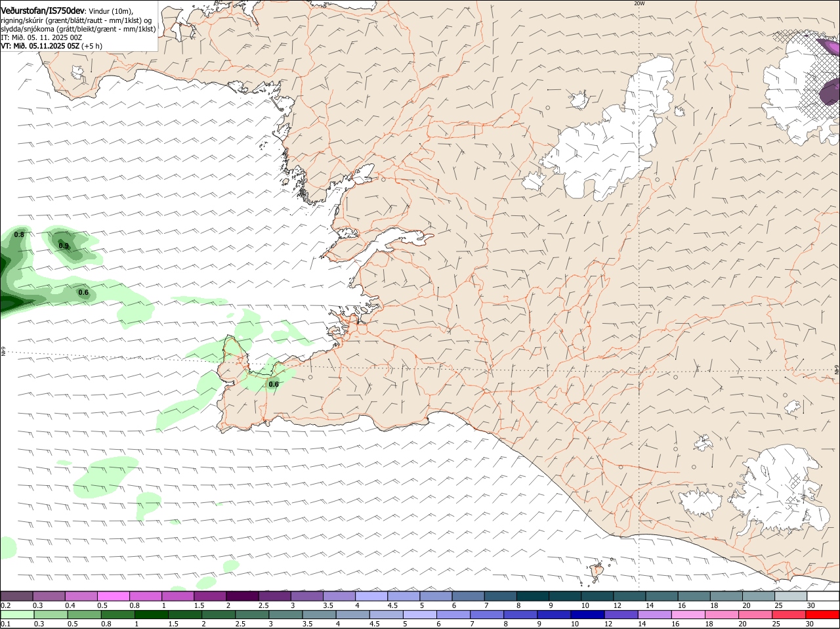Click the Vestmannaeyjar island off the south coast
Screen dimensions: 840x629
[597, 570]
